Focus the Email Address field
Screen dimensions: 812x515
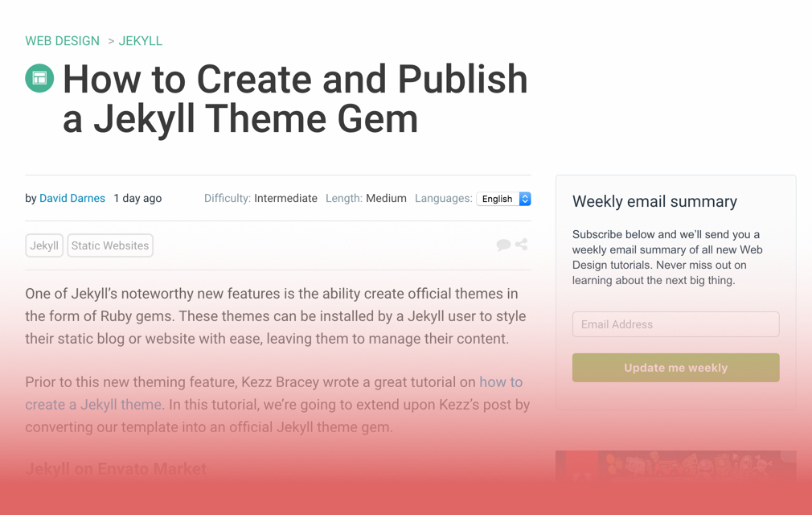675,324
